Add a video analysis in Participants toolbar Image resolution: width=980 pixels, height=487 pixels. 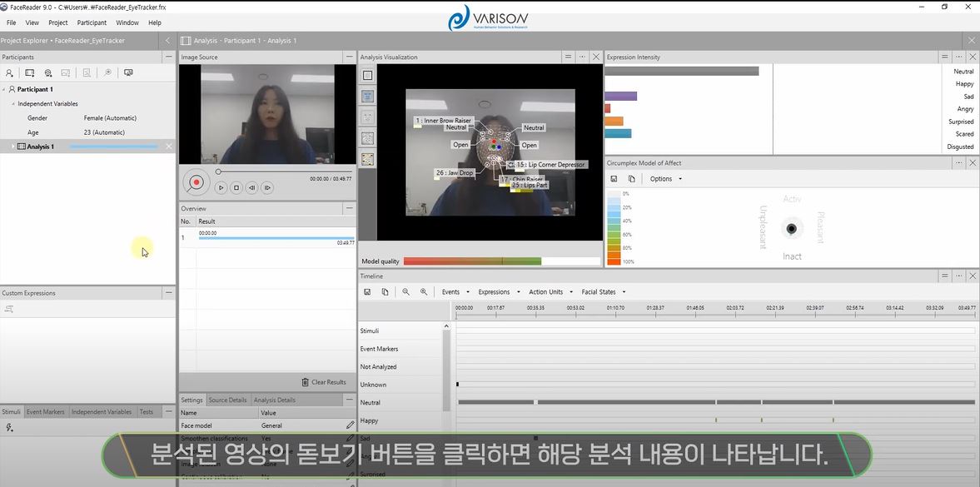click(29, 72)
